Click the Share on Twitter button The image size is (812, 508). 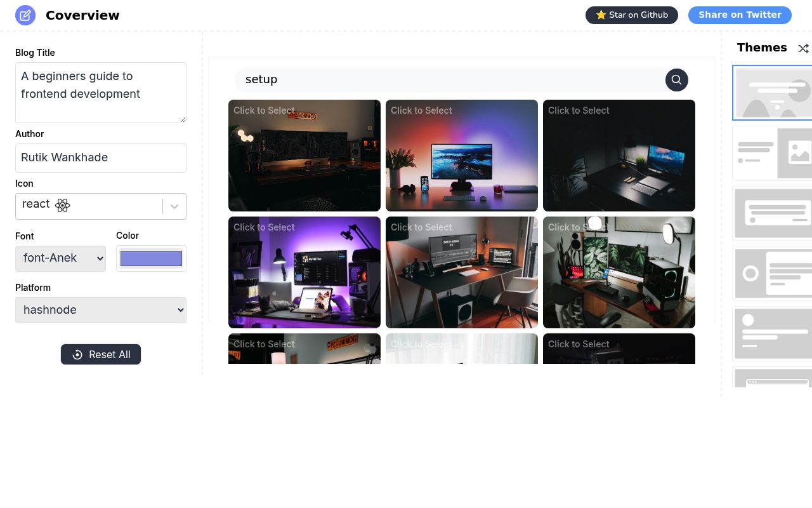pyautogui.click(x=740, y=15)
